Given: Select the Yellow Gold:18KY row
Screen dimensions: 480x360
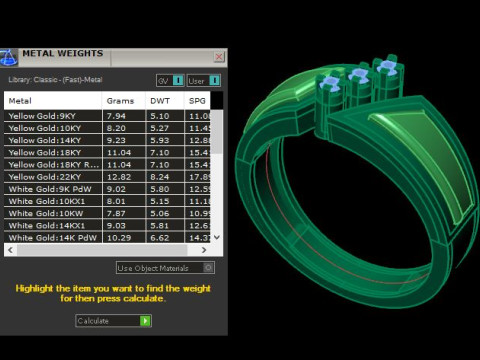Looking at the screenshot, I should click(107, 152).
